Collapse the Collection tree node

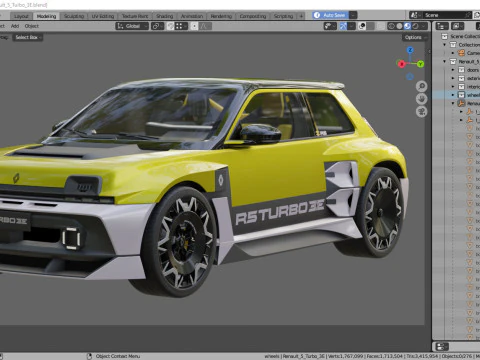pos(444,44)
